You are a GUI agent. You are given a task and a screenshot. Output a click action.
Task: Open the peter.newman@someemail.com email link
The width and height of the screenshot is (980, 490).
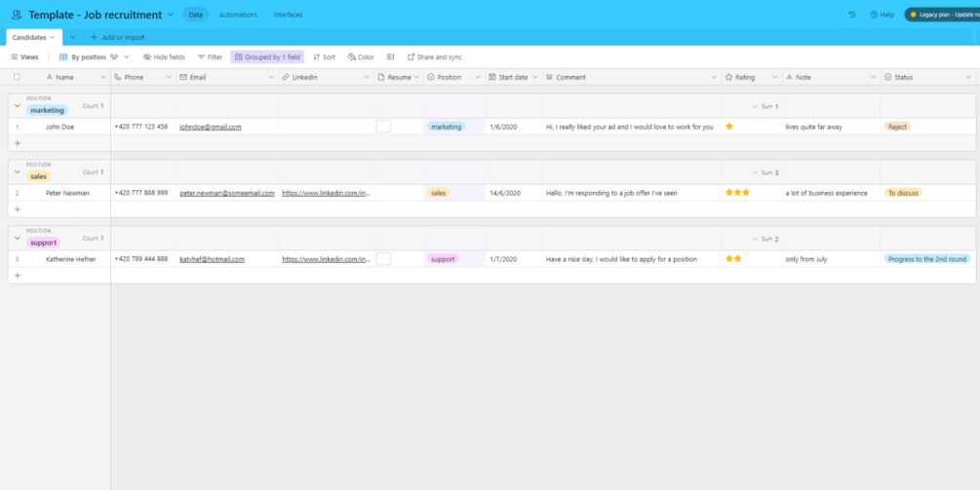pyautogui.click(x=227, y=193)
